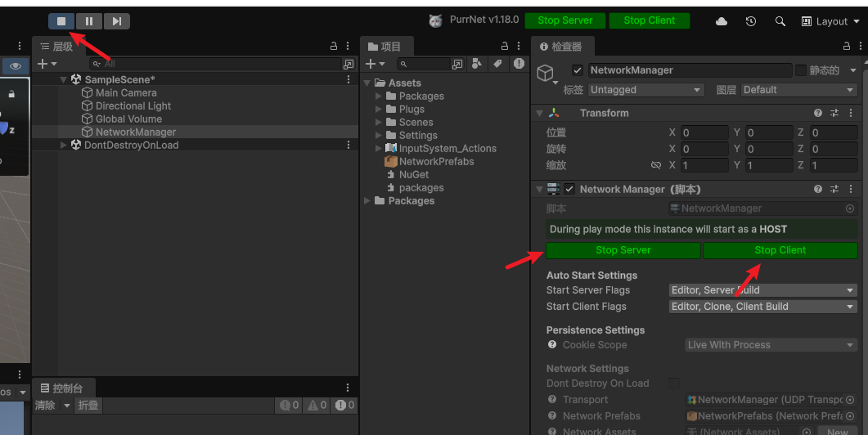The width and height of the screenshot is (868, 435).
Task: Open the Untagged tag dropdown
Action: [x=646, y=90]
